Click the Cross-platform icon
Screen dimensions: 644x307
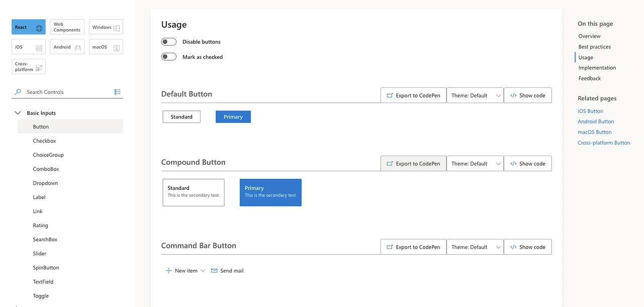39,67
